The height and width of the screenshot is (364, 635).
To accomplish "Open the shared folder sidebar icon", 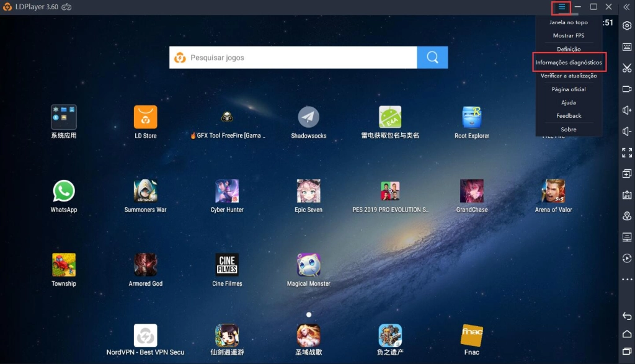I will [627, 237].
